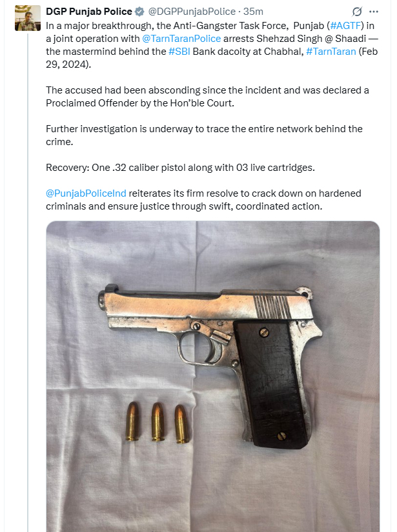Click the #TarnTaran hashtag
The width and height of the screenshot is (397, 532).
[x=331, y=52]
